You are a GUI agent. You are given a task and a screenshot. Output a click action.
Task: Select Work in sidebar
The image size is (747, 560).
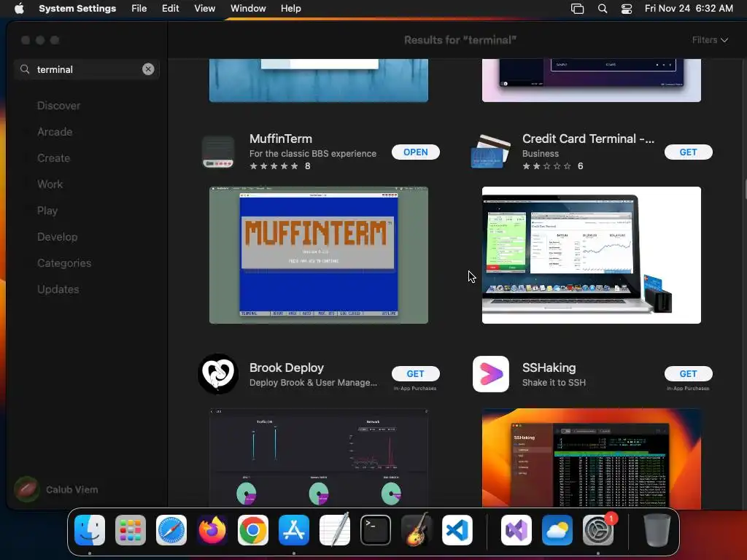click(50, 184)
